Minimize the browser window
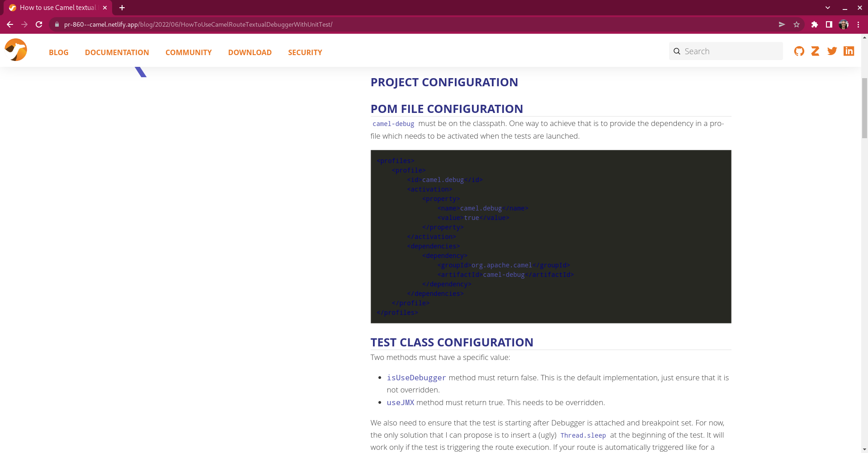868x453 pixels. coord(844,8)
